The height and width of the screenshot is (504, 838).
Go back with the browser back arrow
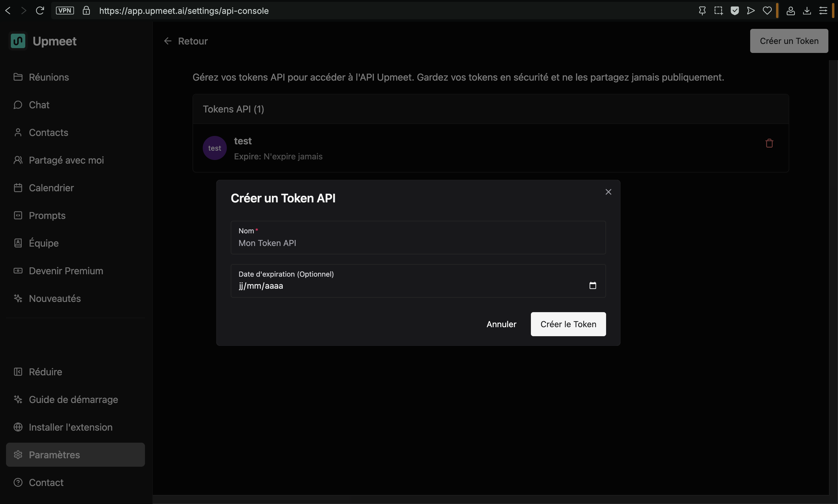pyautogui.click(x=8, y=11)
